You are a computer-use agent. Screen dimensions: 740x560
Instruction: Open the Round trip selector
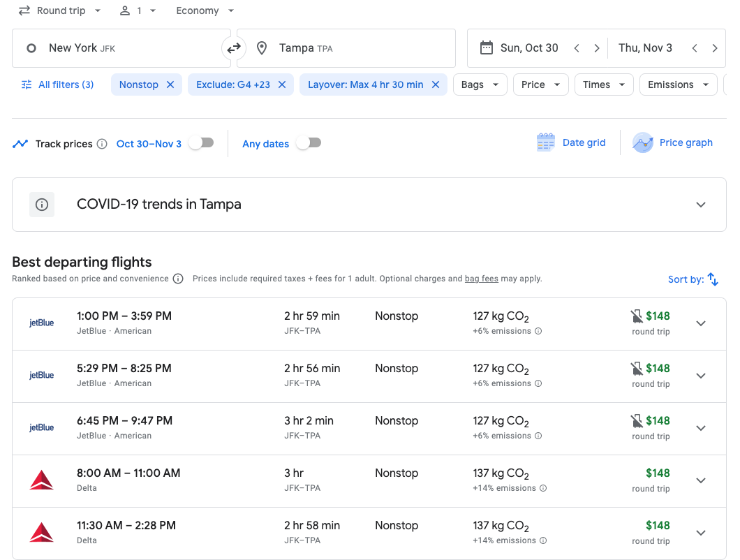pyautogui.click(x=59, y=10)
